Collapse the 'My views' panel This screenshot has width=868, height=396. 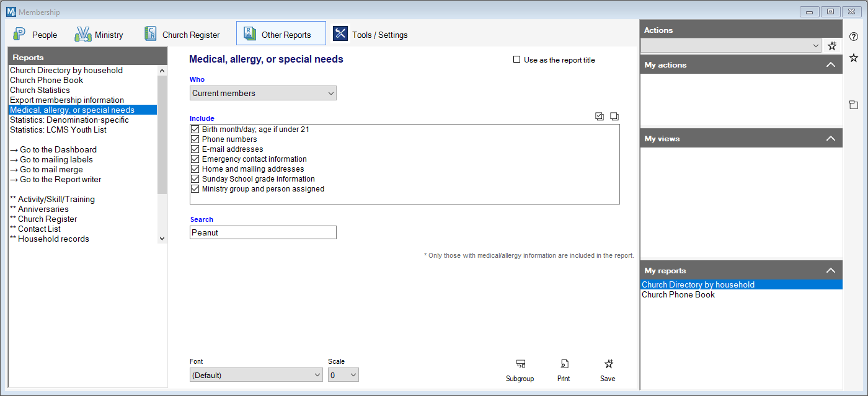click(831, 139)
